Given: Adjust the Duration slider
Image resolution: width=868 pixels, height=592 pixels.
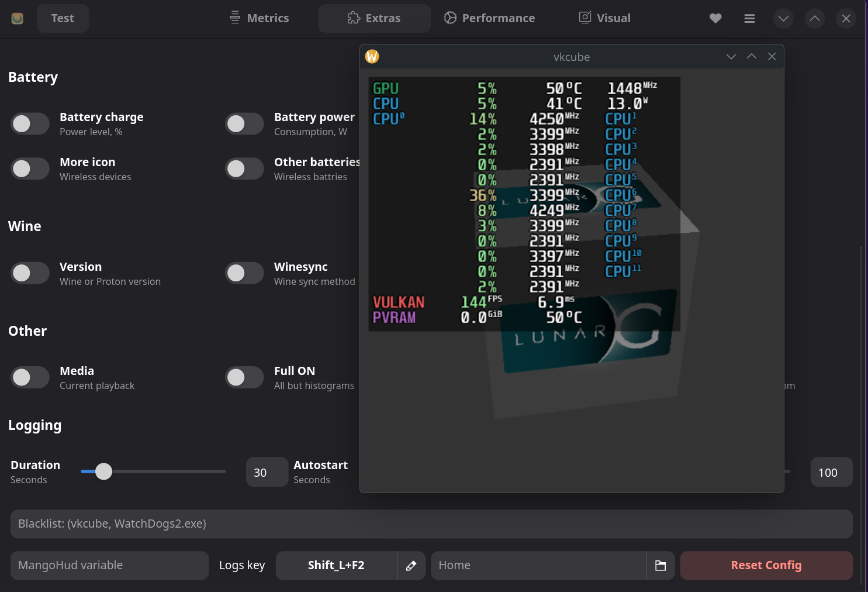Looking at the screenshot, I should (104, 471).
